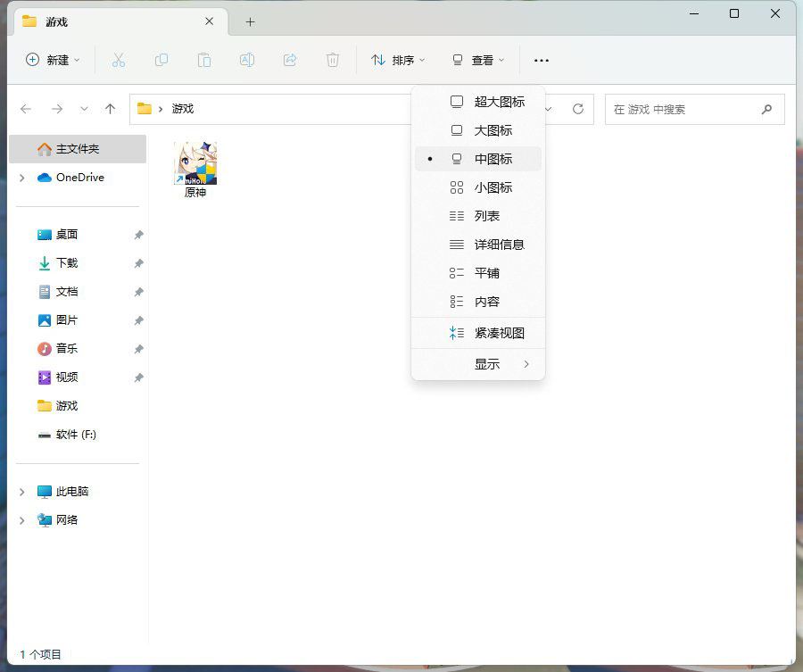Screen dimensions: 803x672
Task: Select 超大图标 from view menu
Action: pyautogui.click(x=498, y=102)
